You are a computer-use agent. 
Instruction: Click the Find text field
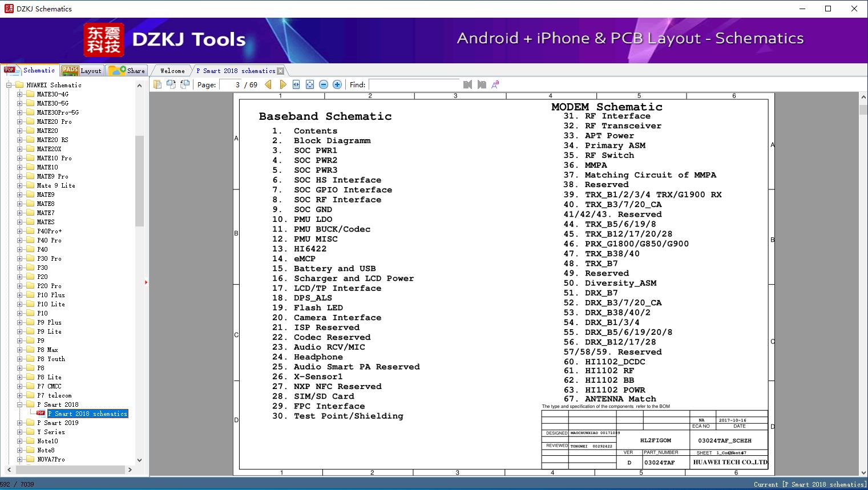[x=414, y=84]
